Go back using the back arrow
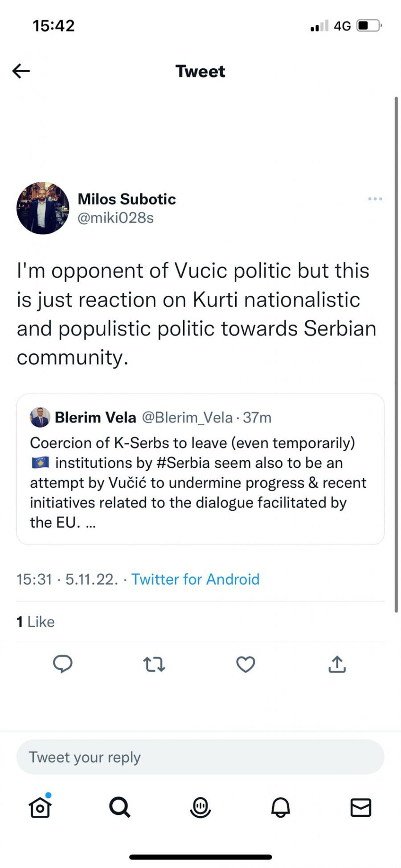 20,71
